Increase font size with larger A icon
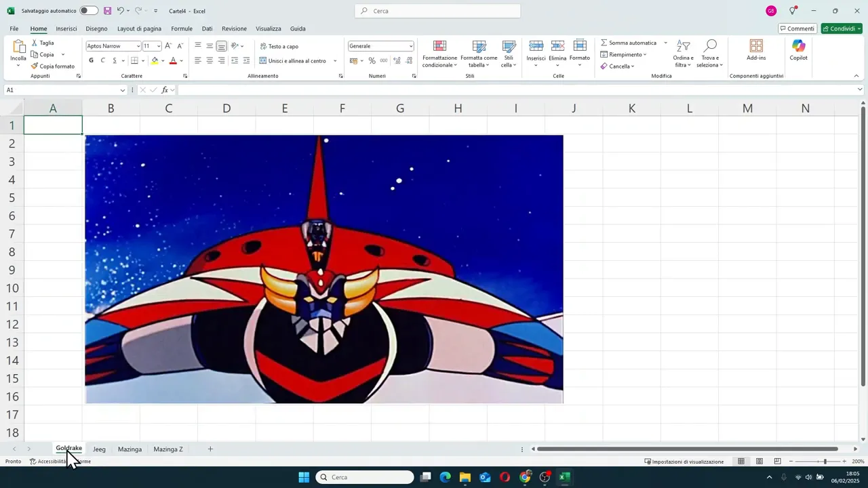Viewport: 868px width, 488px height. 168,46
